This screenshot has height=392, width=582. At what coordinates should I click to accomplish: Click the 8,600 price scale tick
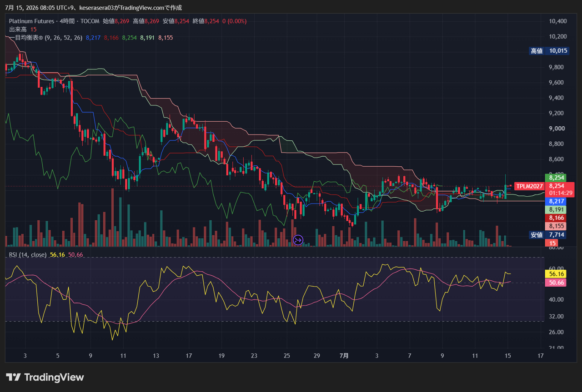pyautogui.click(x=557, y=159)
